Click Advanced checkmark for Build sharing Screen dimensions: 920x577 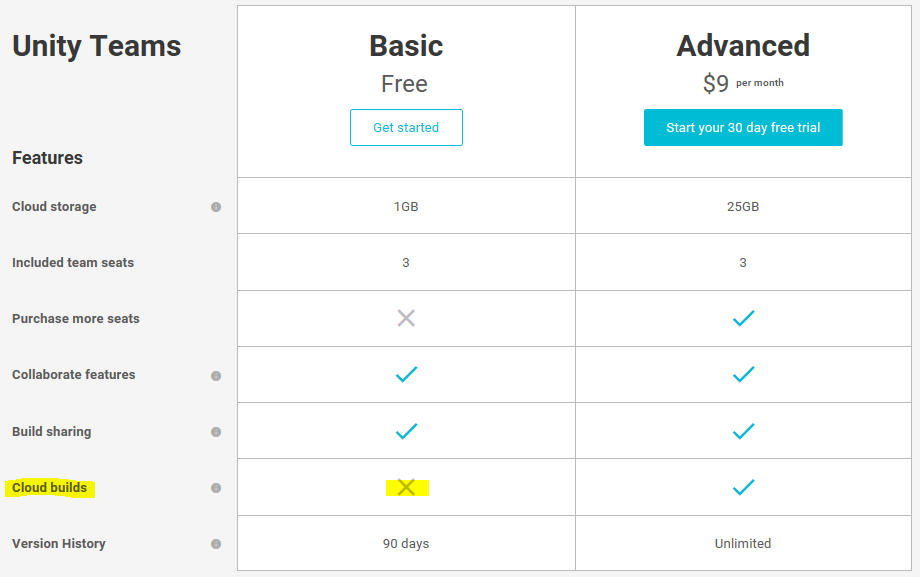(743, 432)
